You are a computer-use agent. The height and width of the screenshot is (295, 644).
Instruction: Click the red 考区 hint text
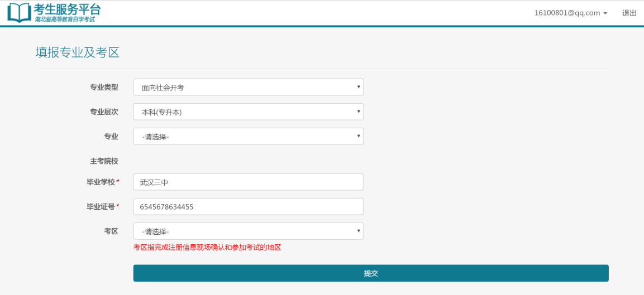click(207, 247)
